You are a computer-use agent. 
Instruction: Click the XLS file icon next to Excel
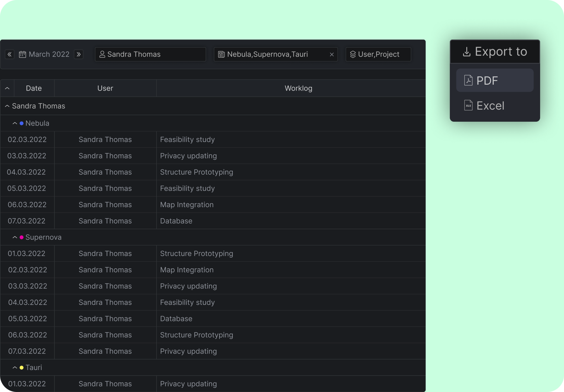click(x=468, y=105)
